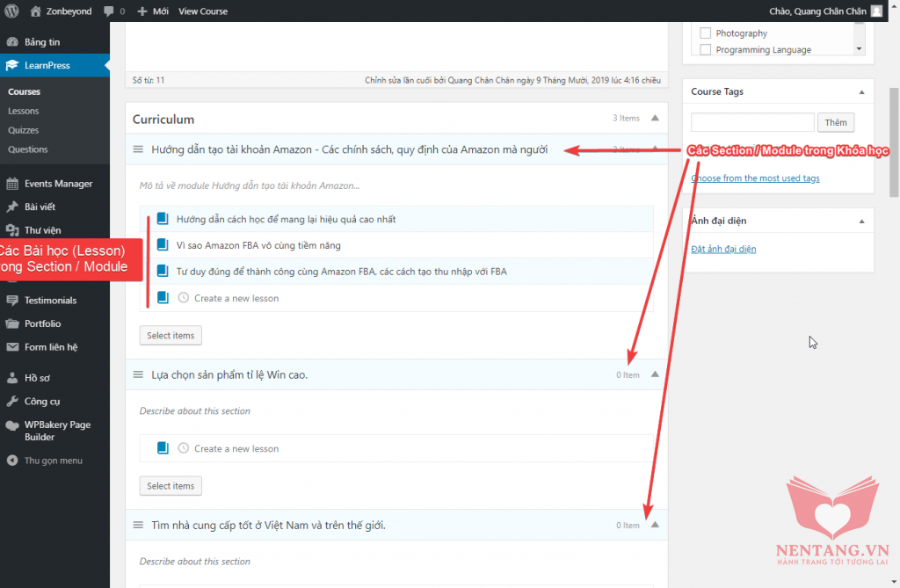The image size is (900, 588).
Task: Click the Thêm button for course tags
Action: point(836,123)
